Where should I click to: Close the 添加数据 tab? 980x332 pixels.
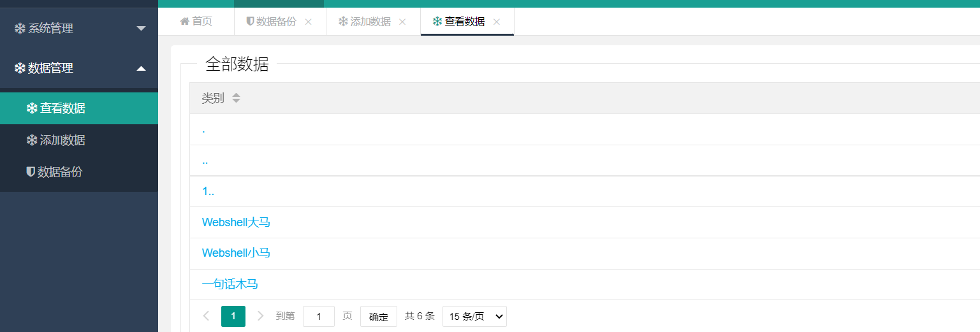tap(402, 22)
